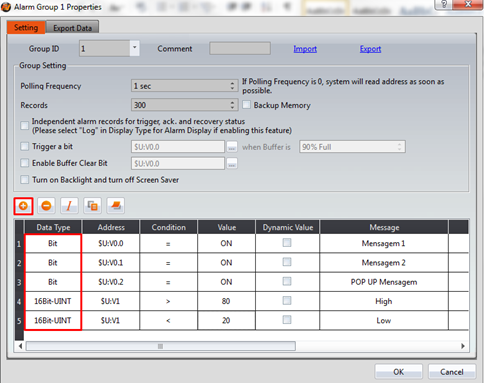Viewport: 484px width, 383px height.
Task: Click the Bit data type cell in row 1
Action: (53, 243)
